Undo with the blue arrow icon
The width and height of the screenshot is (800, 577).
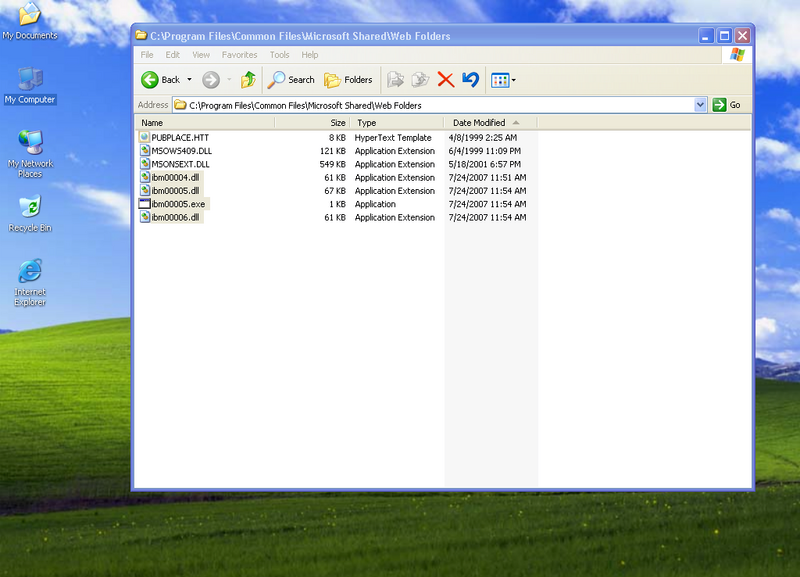pos(470,80)
